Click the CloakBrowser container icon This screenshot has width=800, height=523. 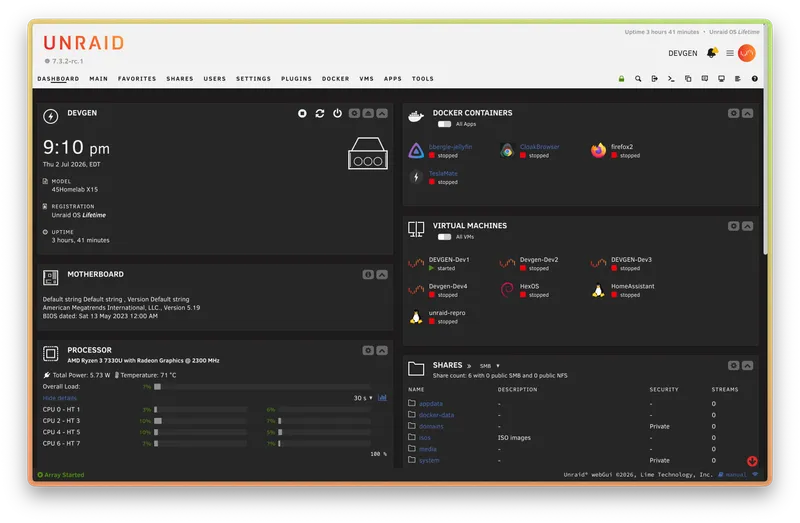507,151
